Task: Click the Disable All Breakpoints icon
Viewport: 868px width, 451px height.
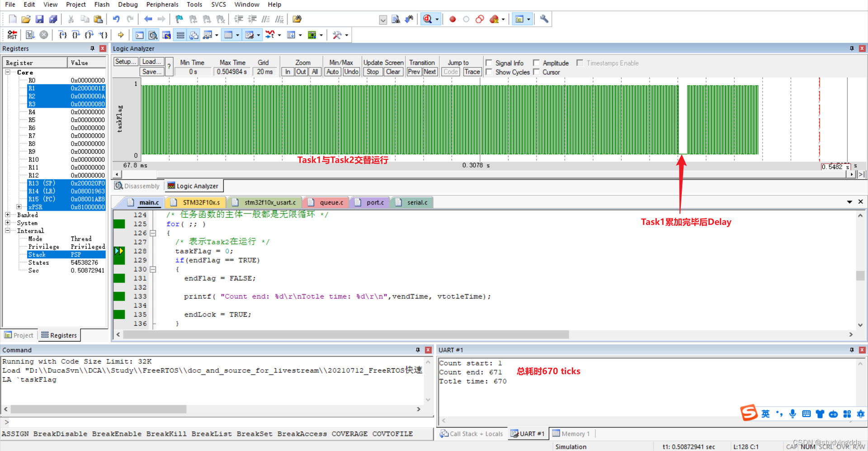Action: 480,19
